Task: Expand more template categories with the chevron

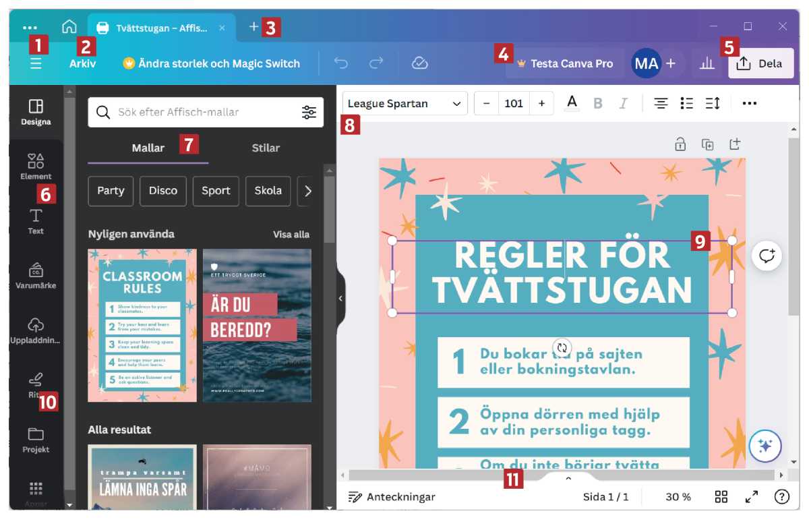Action: 307,191
